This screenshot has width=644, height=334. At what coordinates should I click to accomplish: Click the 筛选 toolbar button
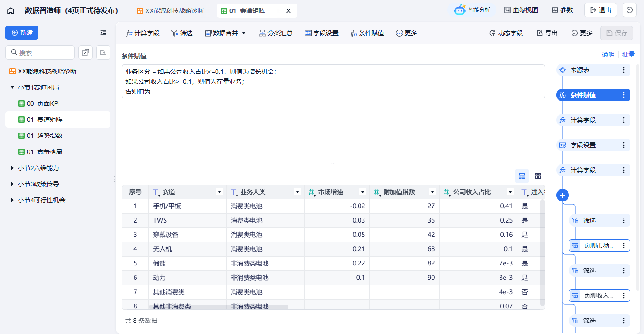click(182, 33)
